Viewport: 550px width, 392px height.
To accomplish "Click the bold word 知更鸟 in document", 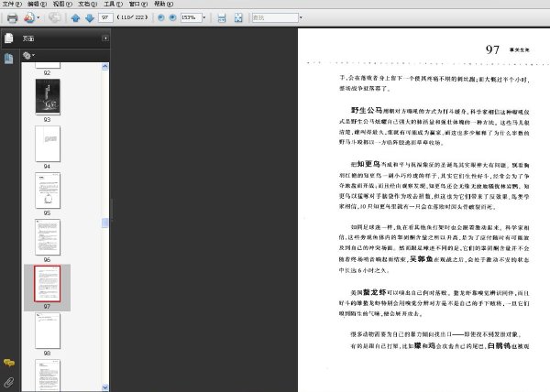I will [368, 164].
